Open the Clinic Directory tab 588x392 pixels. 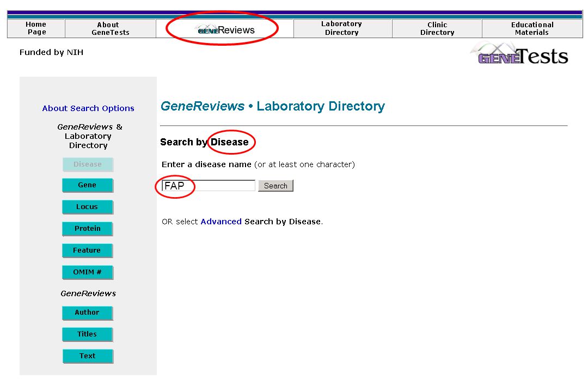pos(437,28)
